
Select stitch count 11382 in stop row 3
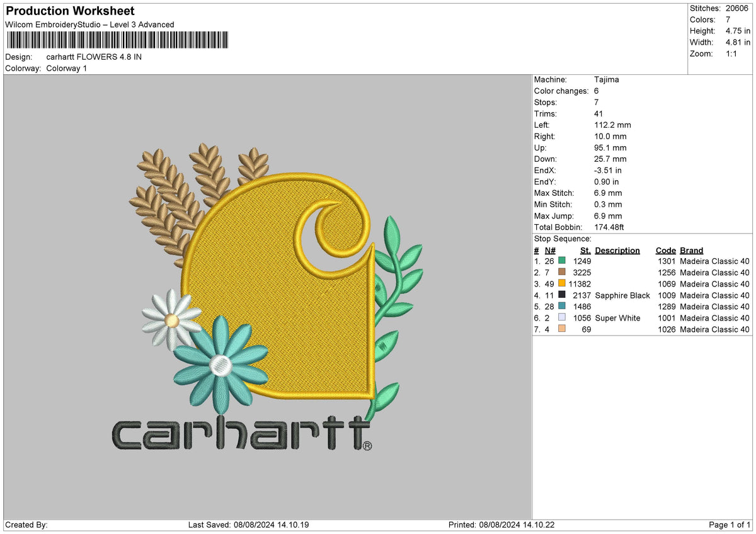tap(580, 283)
